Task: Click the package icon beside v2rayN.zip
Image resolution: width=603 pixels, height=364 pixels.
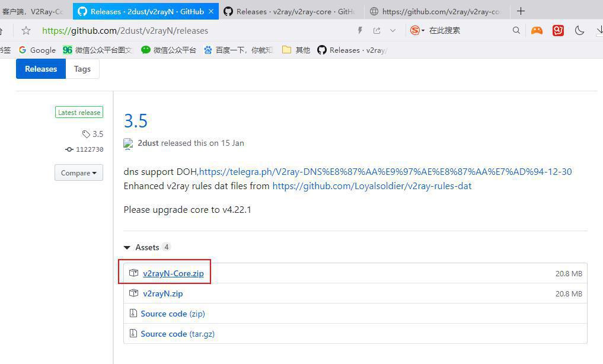Action: (x=133, y=293)
